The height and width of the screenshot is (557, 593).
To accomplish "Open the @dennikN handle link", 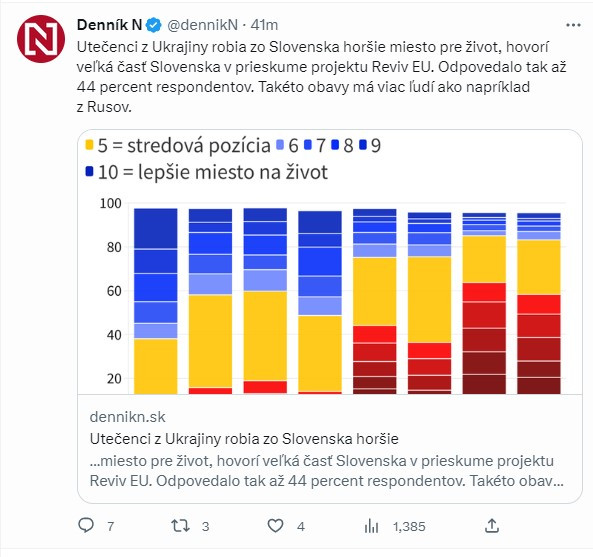I will click(x=202, y=25).
